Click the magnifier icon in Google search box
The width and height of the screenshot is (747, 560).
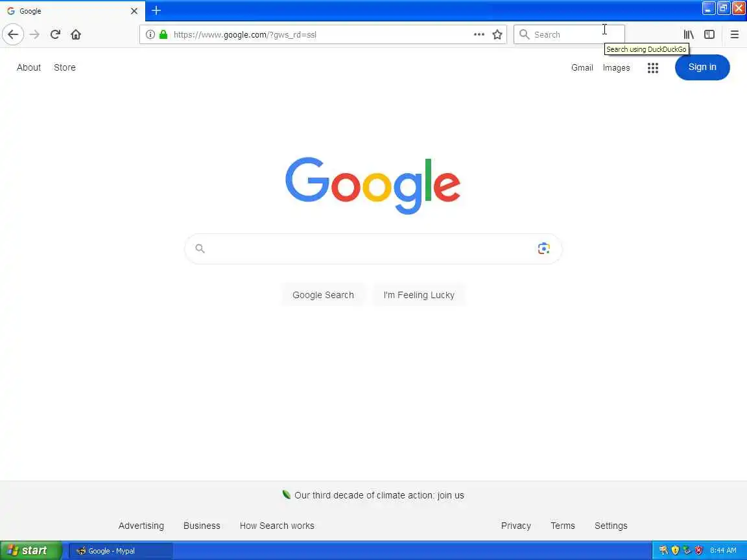[200, 248]
